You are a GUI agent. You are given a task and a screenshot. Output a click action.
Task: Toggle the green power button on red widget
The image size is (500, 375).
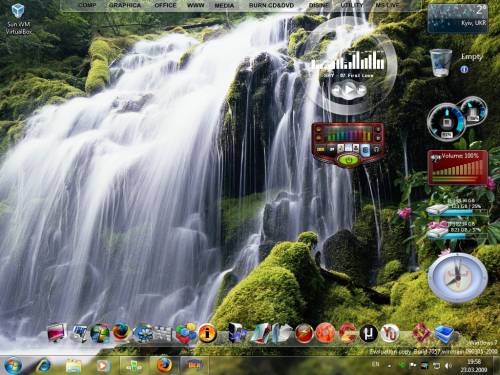349,160
